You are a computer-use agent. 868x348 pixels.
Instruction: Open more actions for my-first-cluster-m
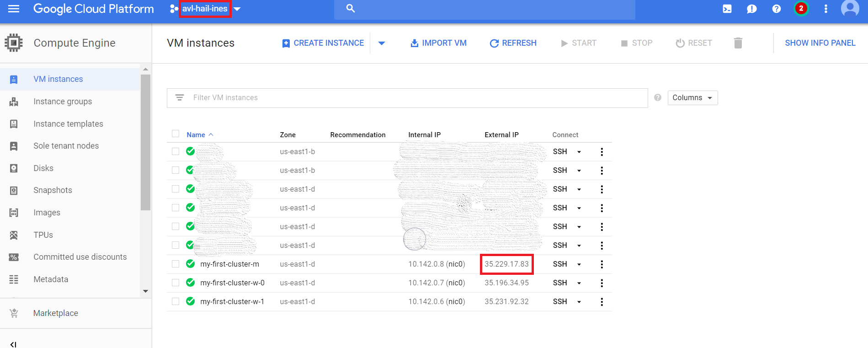pos(602,264)
